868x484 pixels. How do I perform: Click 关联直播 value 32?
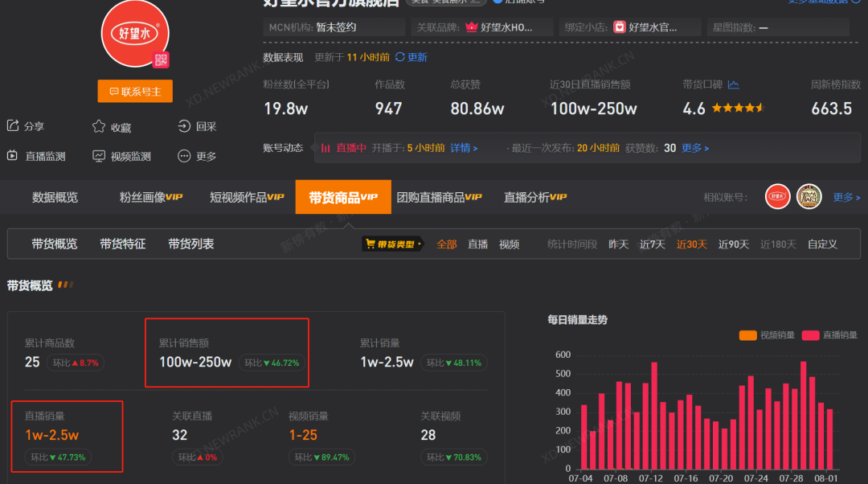pyautogui.click(x=180, y=435)
